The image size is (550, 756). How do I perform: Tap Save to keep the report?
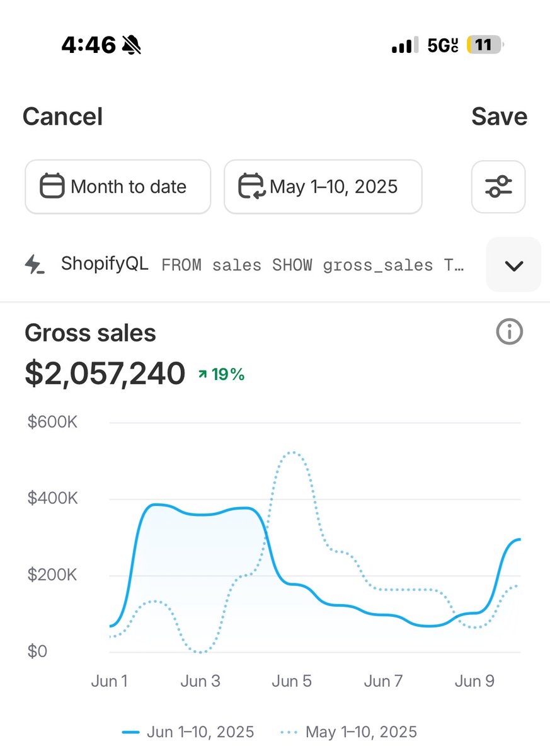coord(500,117)
